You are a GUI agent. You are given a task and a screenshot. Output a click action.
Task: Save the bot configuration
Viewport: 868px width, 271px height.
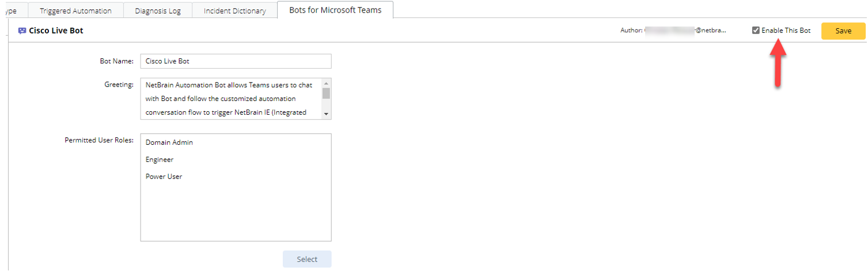[843, 31]
